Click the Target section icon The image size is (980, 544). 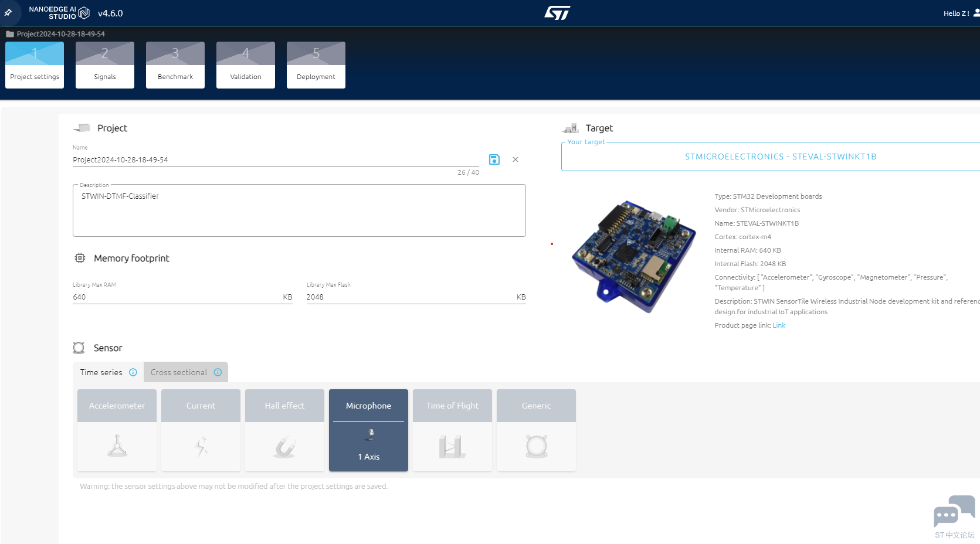[571, 128]
